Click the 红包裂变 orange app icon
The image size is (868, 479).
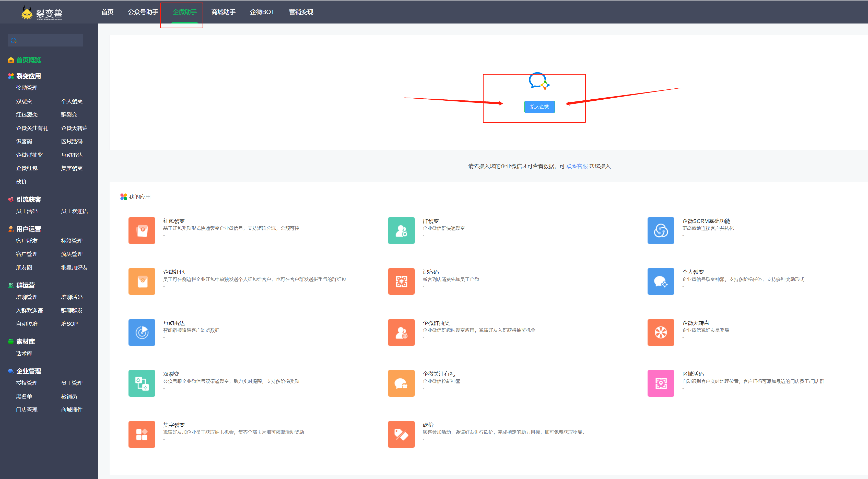pyautogui.click(x=142, y=231)
